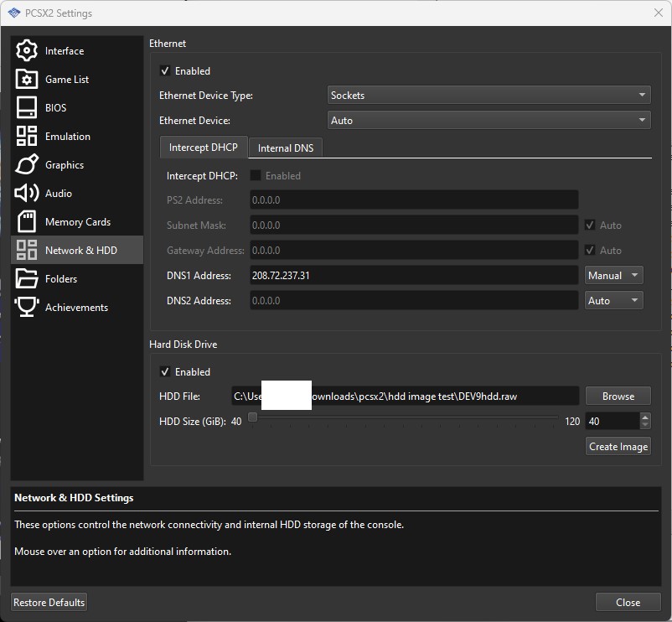Screen dimensions: 672x622
Task: Toggle Subnet Mask Auto checkbox
Action: pos(590,225)
